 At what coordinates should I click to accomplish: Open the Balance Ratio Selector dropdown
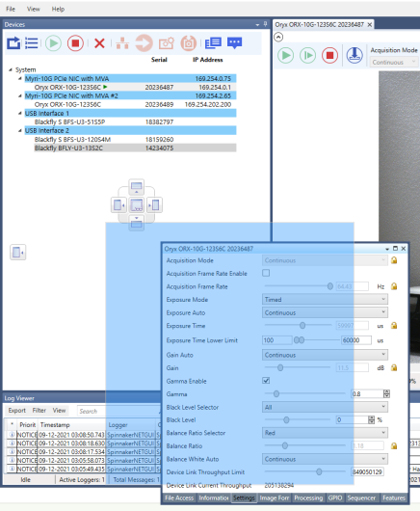click(325, 433)
